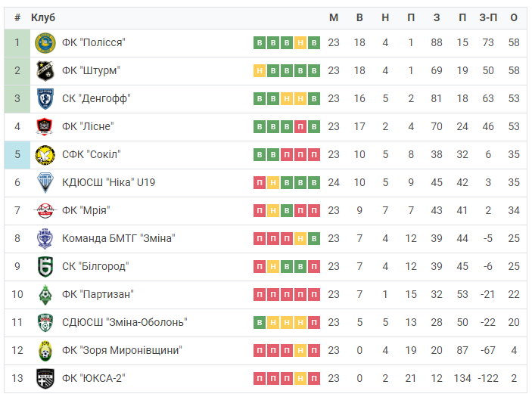Click the ФК "Партизан" club emblem
Viewport: 532px width, 397px height.
click(45, 295)
